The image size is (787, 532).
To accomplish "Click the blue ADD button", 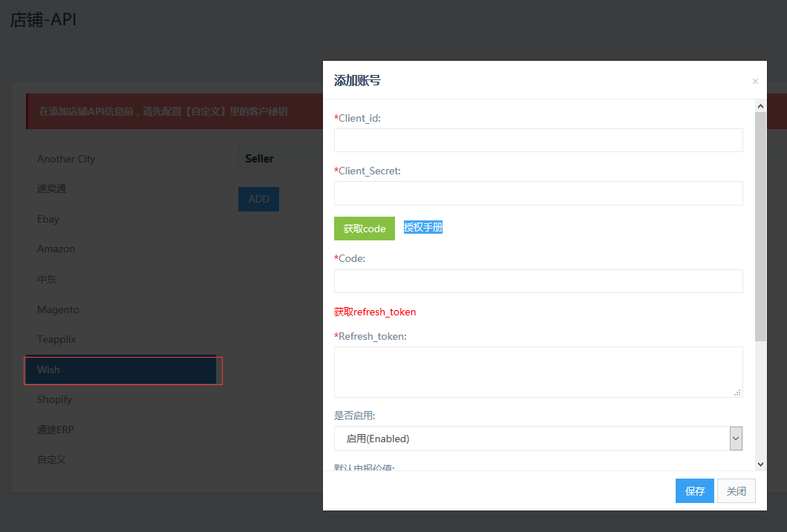I will [258, 199].
